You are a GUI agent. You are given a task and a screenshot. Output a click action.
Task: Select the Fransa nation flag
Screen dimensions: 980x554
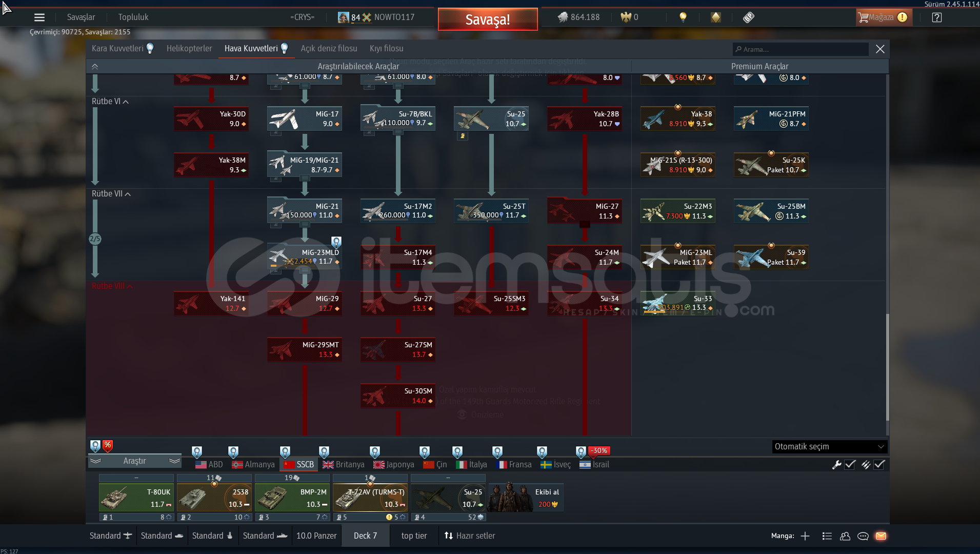514,464
